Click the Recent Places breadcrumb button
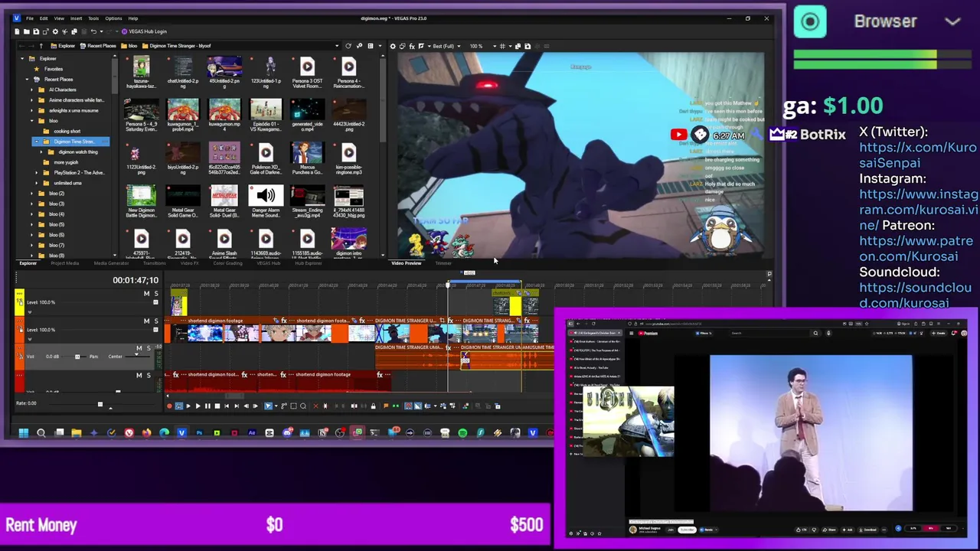The image size is (980, 551). coord(97,46)
